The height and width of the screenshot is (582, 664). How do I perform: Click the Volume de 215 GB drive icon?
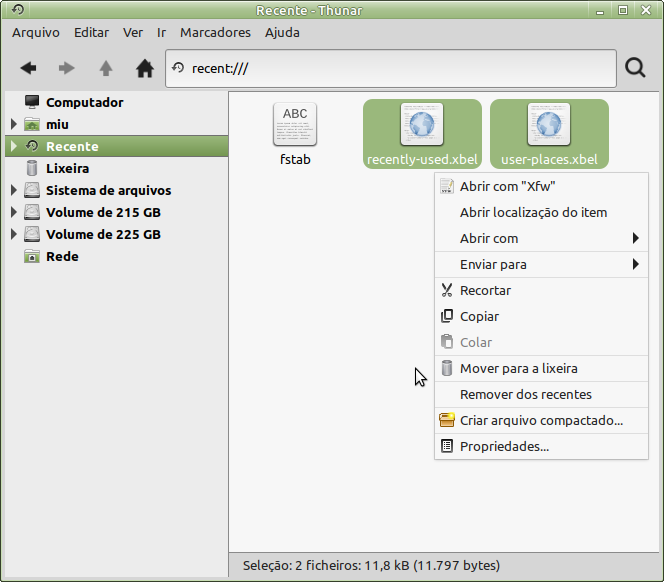click(32, 212)
